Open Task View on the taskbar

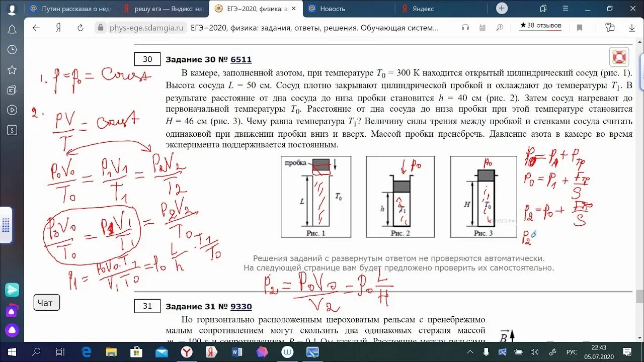pos(60,352)
